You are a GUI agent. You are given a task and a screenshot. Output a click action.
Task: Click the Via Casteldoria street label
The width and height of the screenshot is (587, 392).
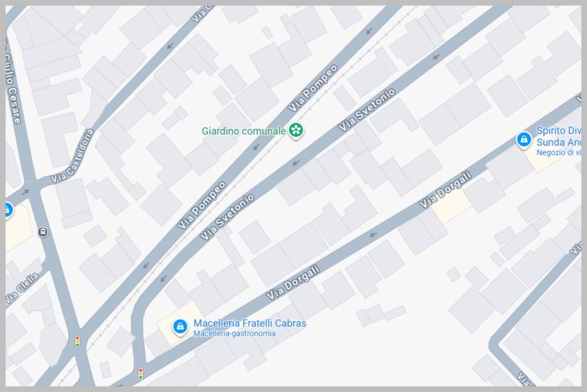(73, 156)
